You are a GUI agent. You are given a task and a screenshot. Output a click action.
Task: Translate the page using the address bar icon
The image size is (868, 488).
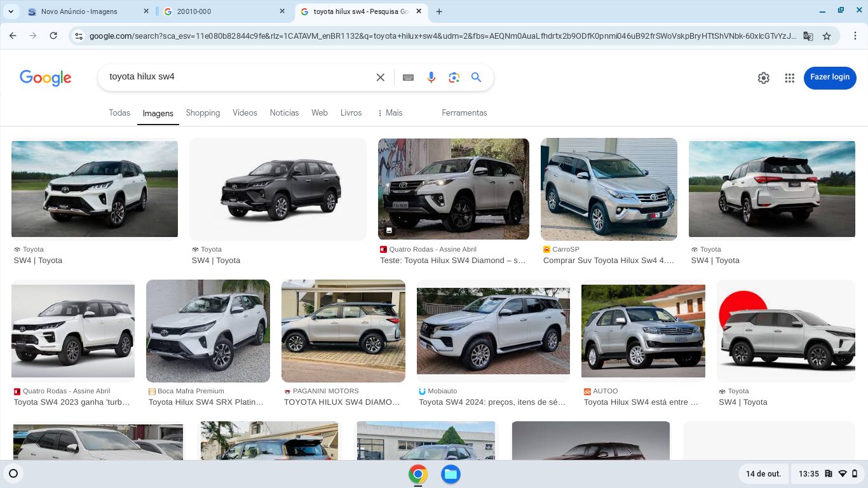[808, 36]
